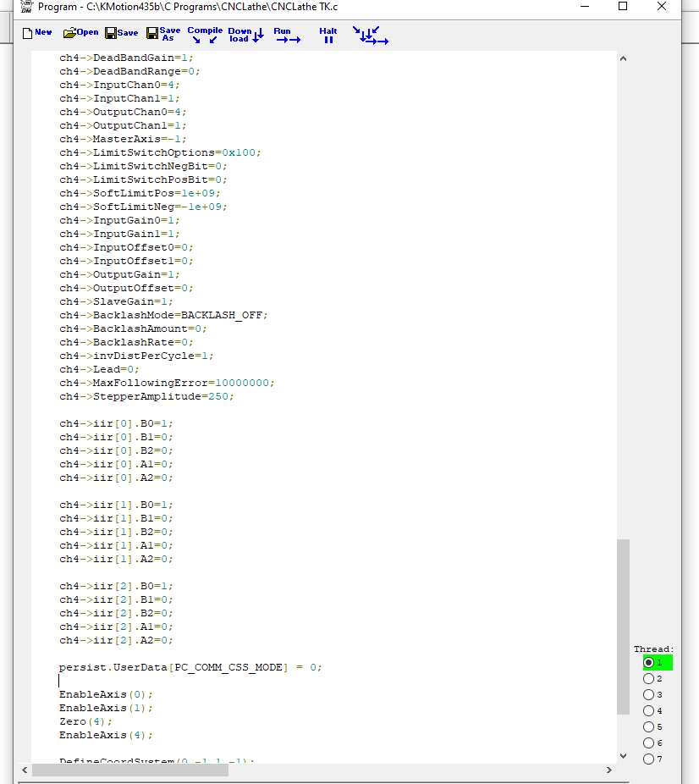Click the vertical scrollbar up arrow
The image size is (699, 784).
point(624,59)
